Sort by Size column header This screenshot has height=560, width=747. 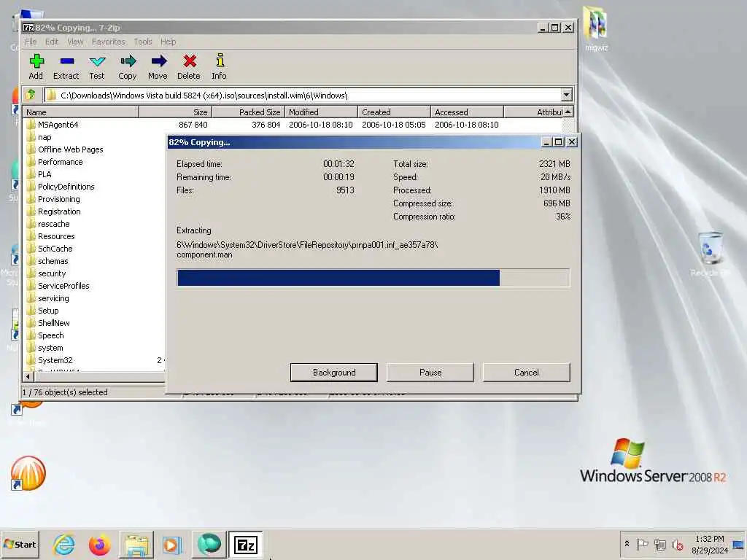tap(175, 112)
